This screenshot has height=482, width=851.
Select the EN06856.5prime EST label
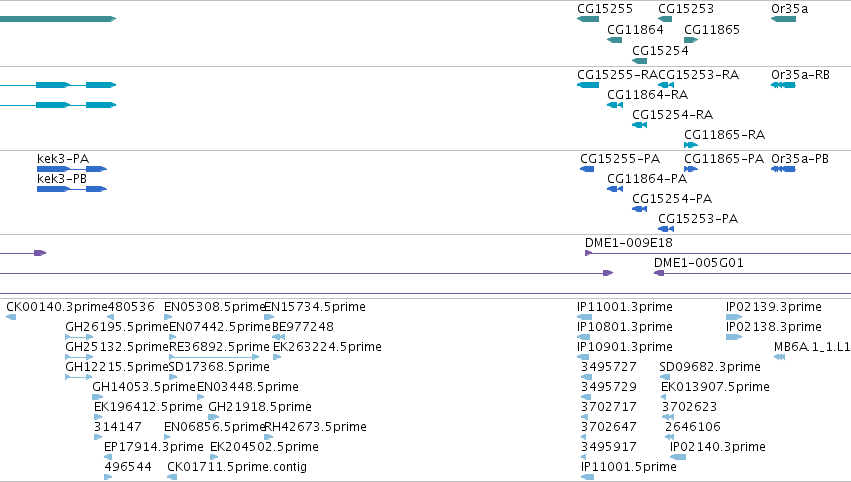click(x=214, y=427)
